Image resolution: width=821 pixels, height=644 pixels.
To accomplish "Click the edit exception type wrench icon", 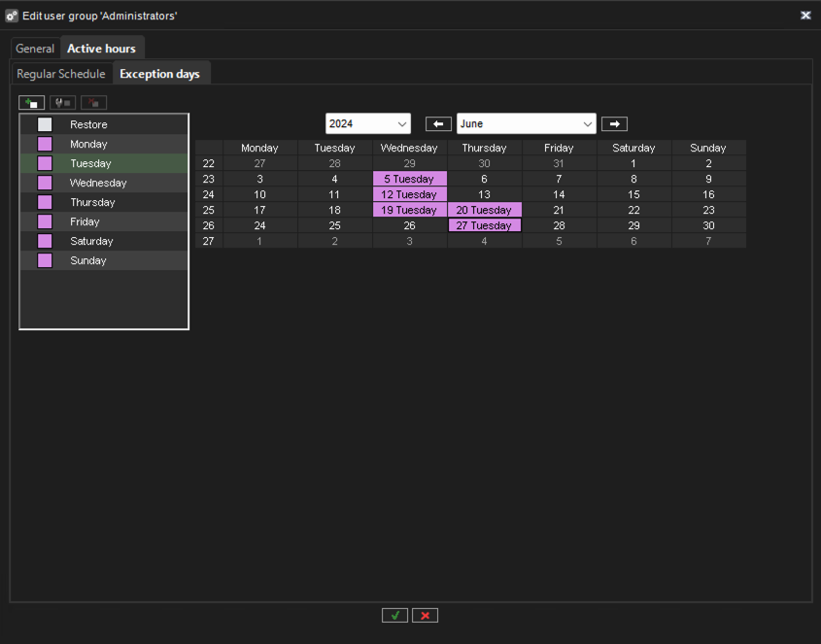I will [x=63, y=102].
